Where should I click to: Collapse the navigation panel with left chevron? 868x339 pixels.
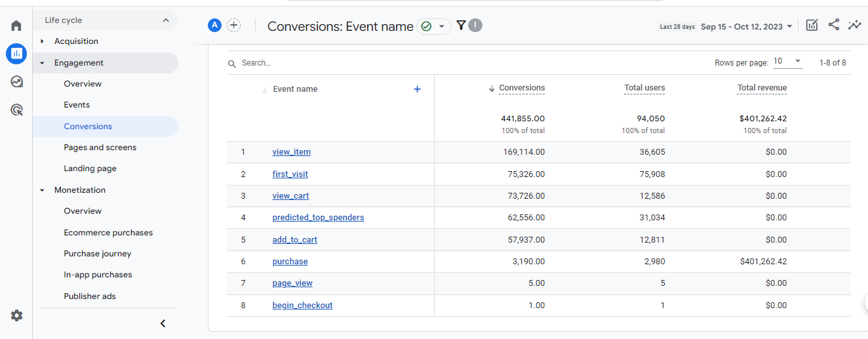(x=163, y=323)
